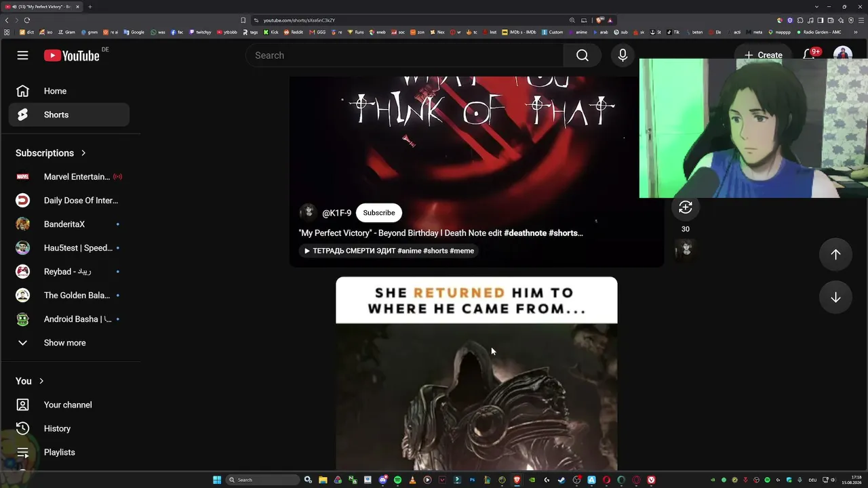Open the Reybad subscription

point(68,272)
